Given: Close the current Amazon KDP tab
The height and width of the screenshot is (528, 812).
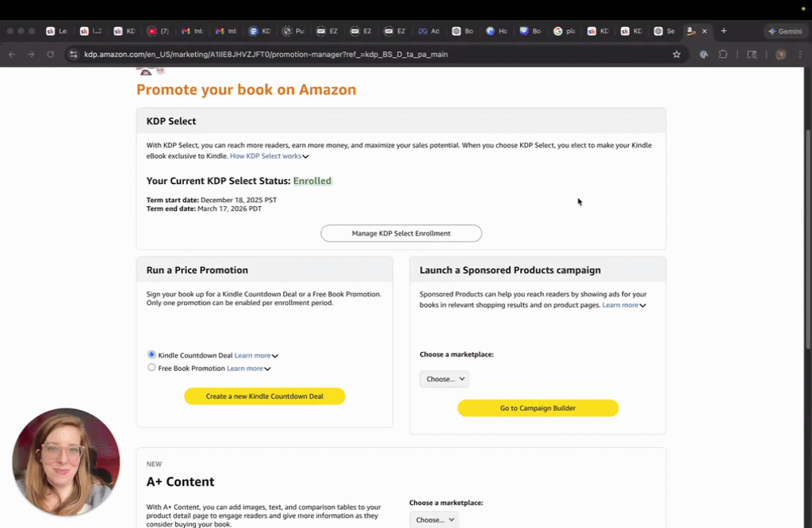Looking at the screenshot, I should [x=704, y=31].
